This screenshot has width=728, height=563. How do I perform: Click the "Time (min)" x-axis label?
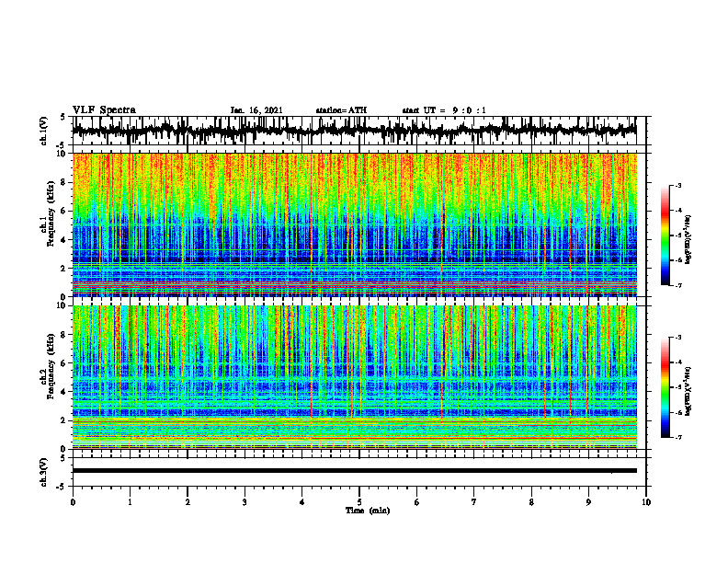coord(368,511)
